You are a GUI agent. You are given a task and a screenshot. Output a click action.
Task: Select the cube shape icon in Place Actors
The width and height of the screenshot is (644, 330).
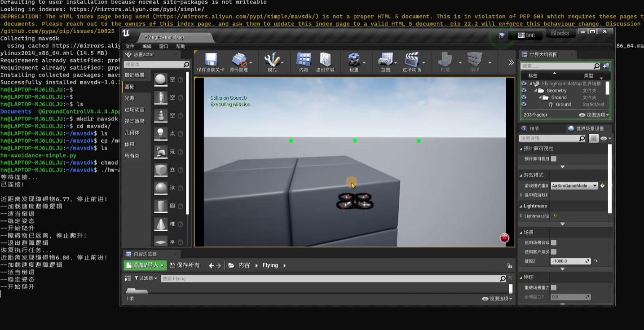tap(160, 170)
